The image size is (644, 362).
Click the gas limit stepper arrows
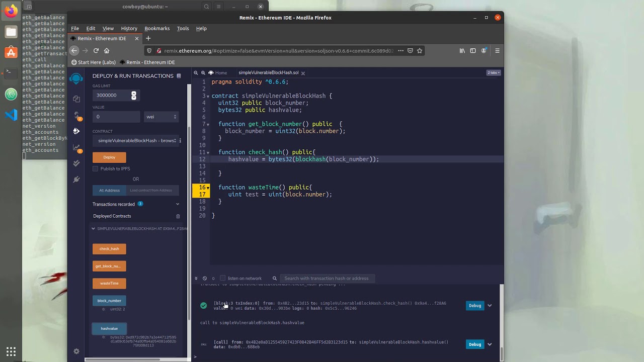click(x=134, y=96)
